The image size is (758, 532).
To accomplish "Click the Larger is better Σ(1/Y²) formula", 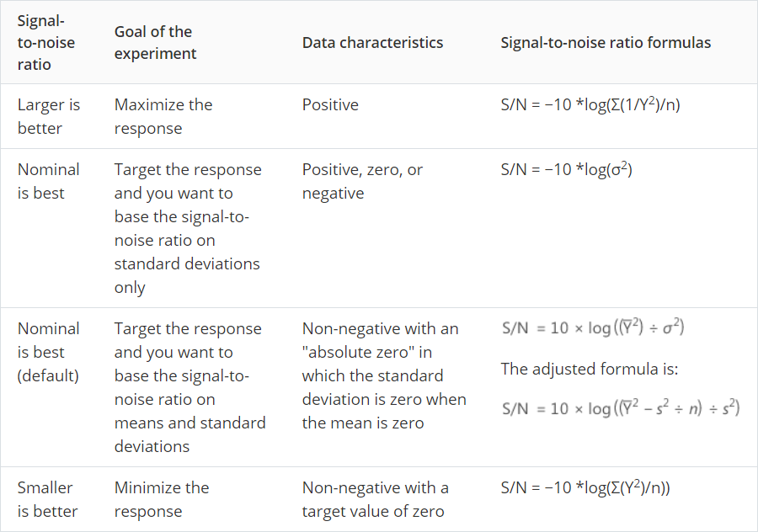I will click(590, 105).
